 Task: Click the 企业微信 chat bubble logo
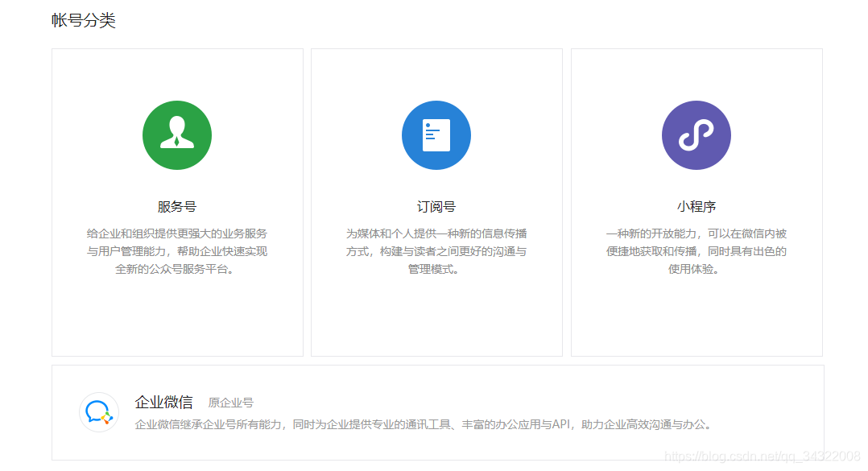[99, 412]
